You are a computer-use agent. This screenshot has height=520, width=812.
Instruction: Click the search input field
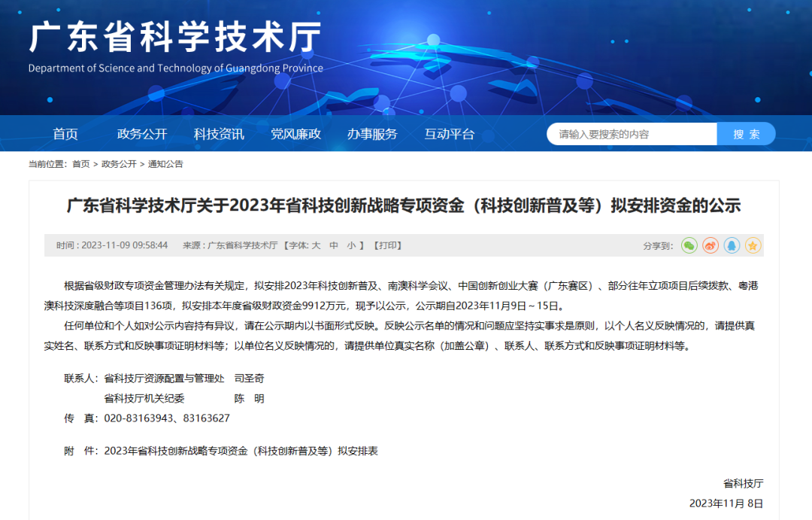pyautogui.click(x=632, y=134)
